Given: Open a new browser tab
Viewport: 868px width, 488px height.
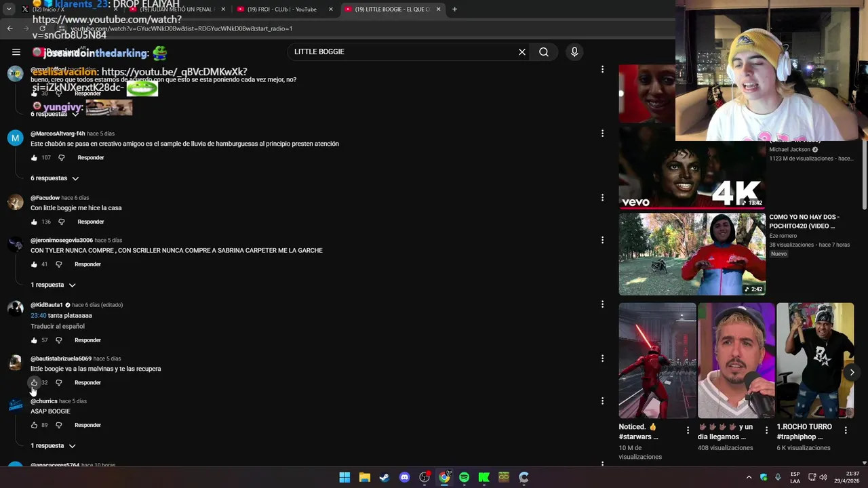Looking at the screenshot, I should coord(454,9).
